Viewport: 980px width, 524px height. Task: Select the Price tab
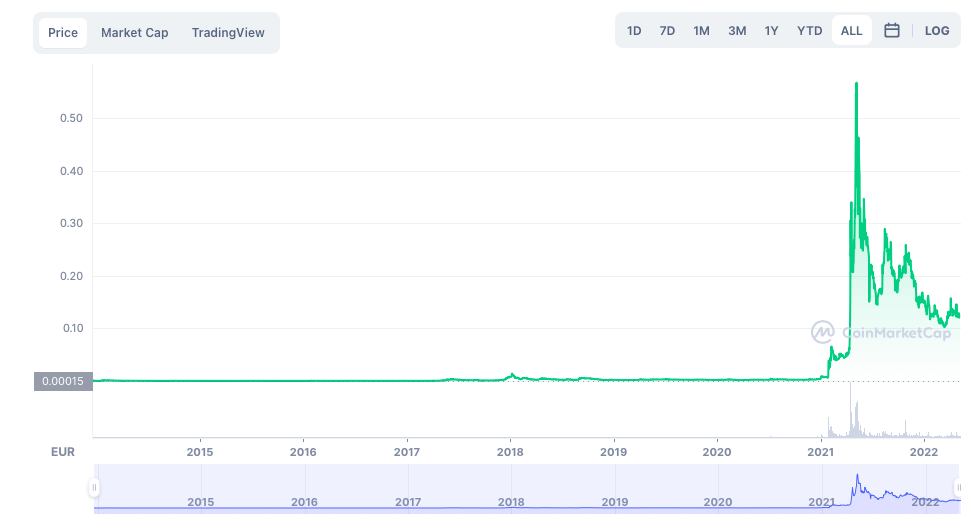point(63,33)
